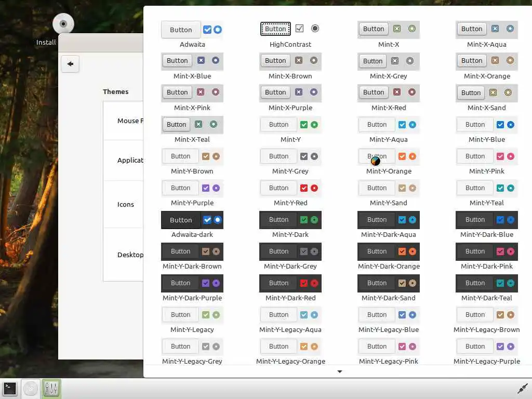532x399 pixels.
Task: Choose the Mint-Y-Aqua theme preview
Action: 389,125
